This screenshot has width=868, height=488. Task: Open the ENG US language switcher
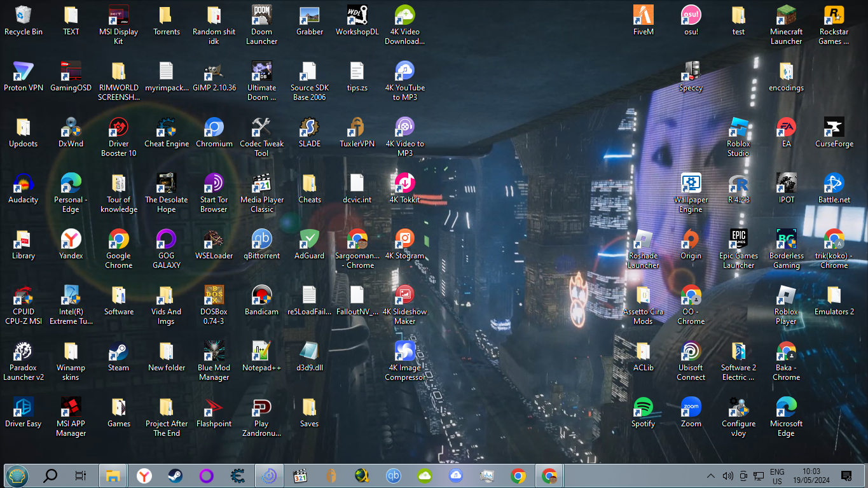(x=776, y=476)
